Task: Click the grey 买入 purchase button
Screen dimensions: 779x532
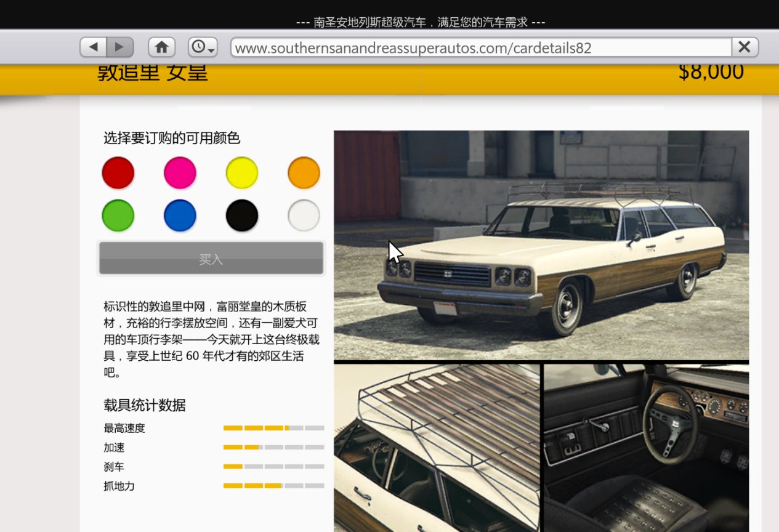Action: click(x=211, y=259)
